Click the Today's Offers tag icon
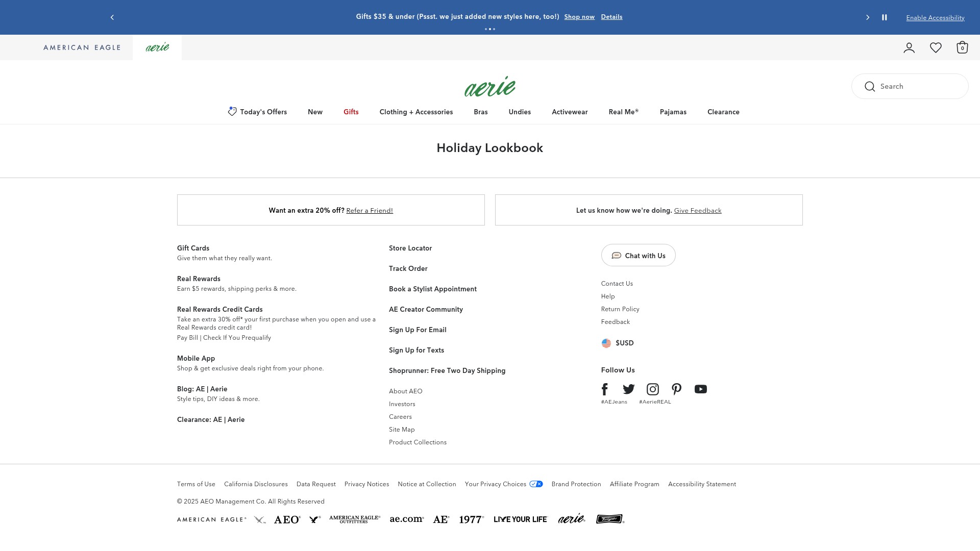The image size is (980, 551). tap(232, 111)
